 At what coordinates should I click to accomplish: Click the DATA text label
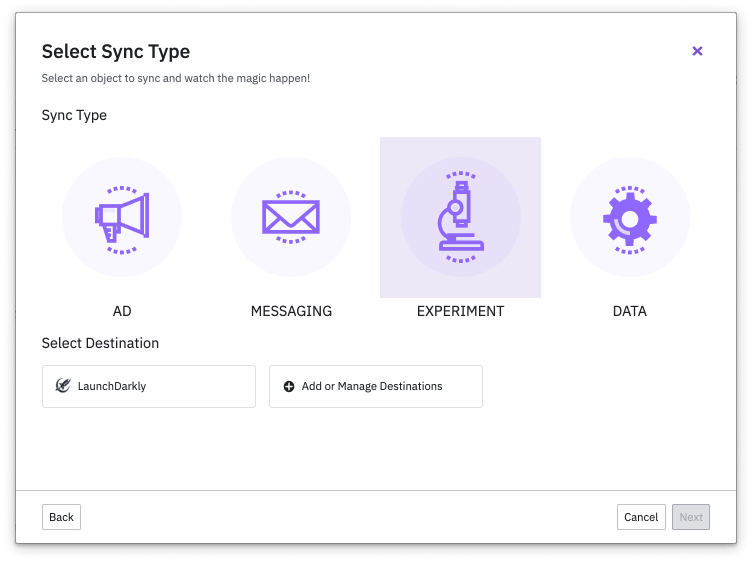[630, 311]
